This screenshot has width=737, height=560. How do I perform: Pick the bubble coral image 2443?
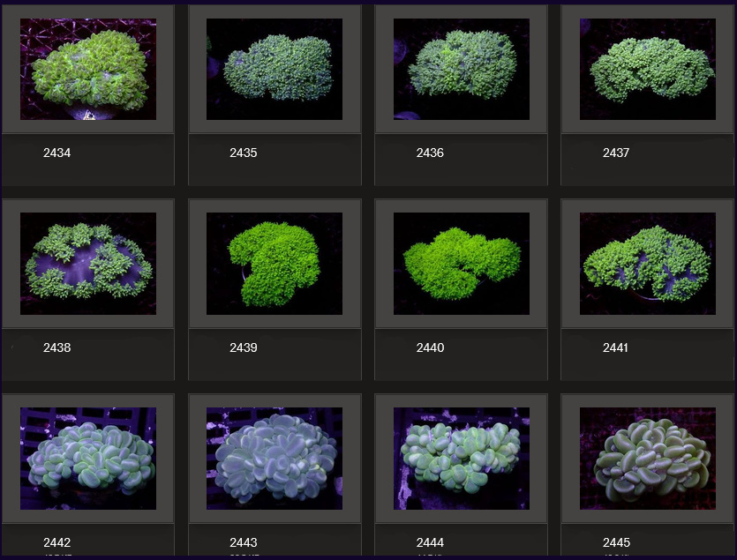274,459
